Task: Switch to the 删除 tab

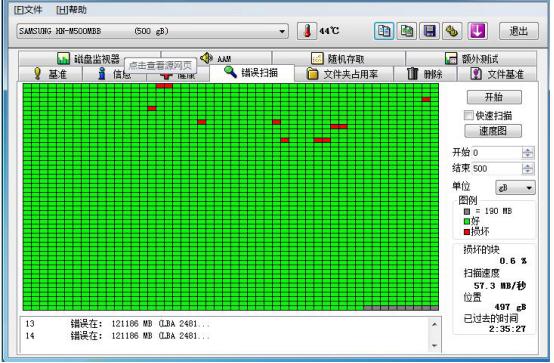Action: pos(425,74)
